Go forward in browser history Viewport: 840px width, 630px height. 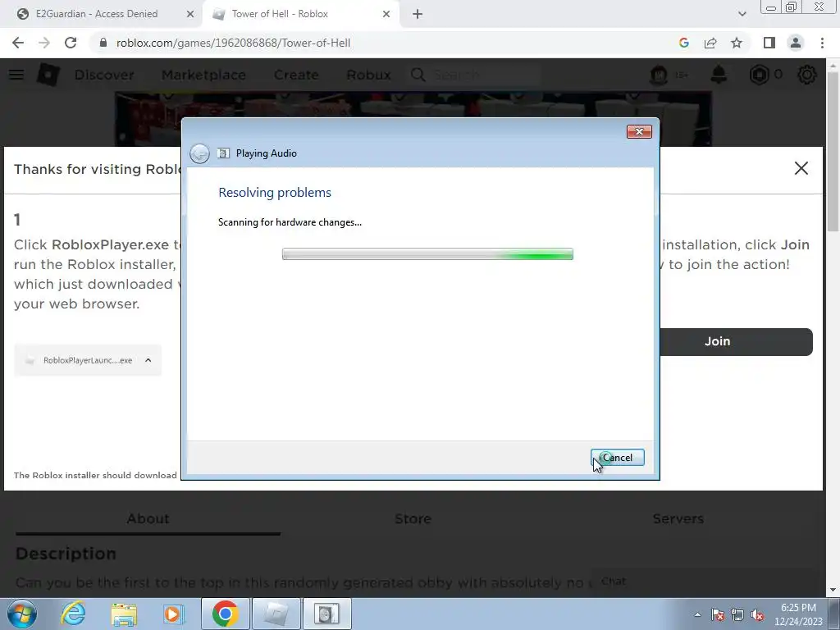coord(44,43)
